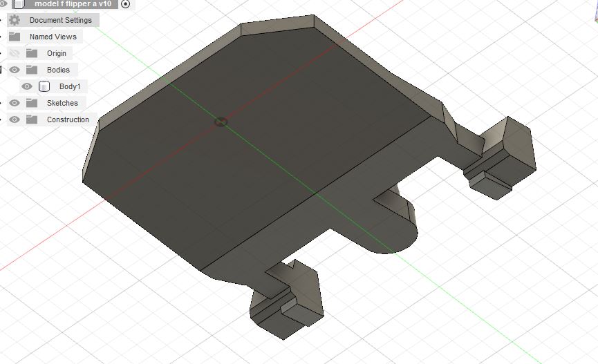This screenshot has width=598, height=364.
Task: Click the Construction folder icon
Action: coord(32,119)
